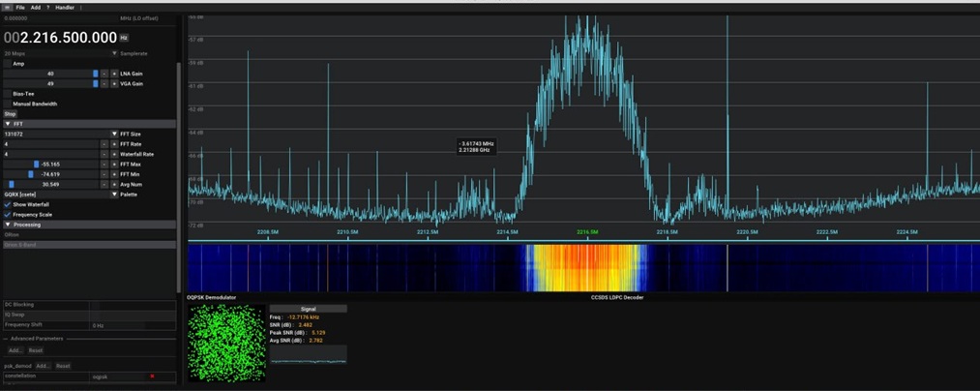Increase FFT Rate with the plus button
980x391 pixels.
coord(113,144)
